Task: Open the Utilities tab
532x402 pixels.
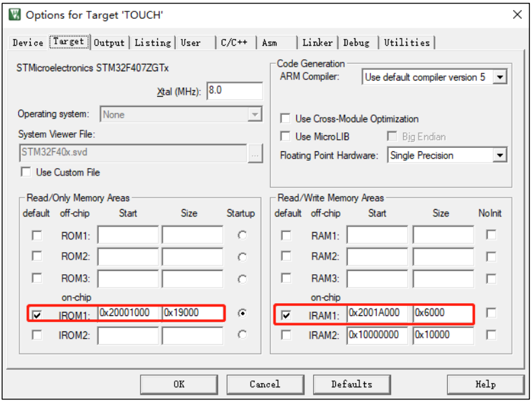Action: point(407,43)
